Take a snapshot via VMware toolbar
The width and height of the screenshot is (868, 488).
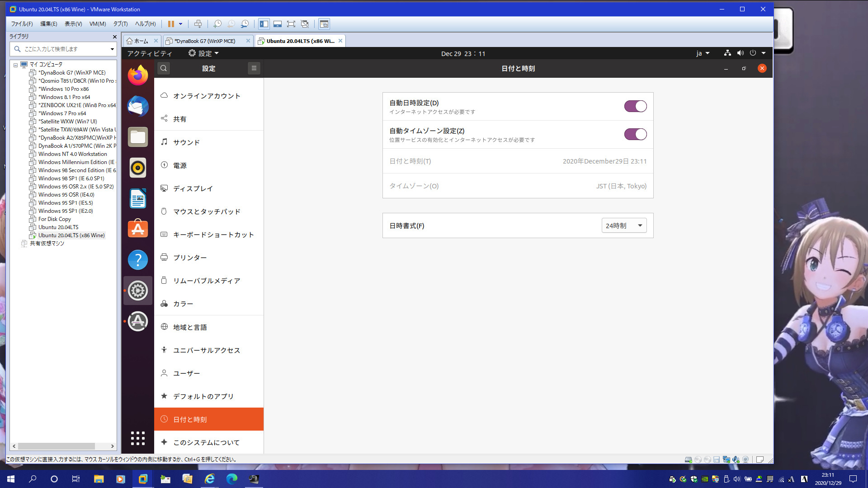217,24
